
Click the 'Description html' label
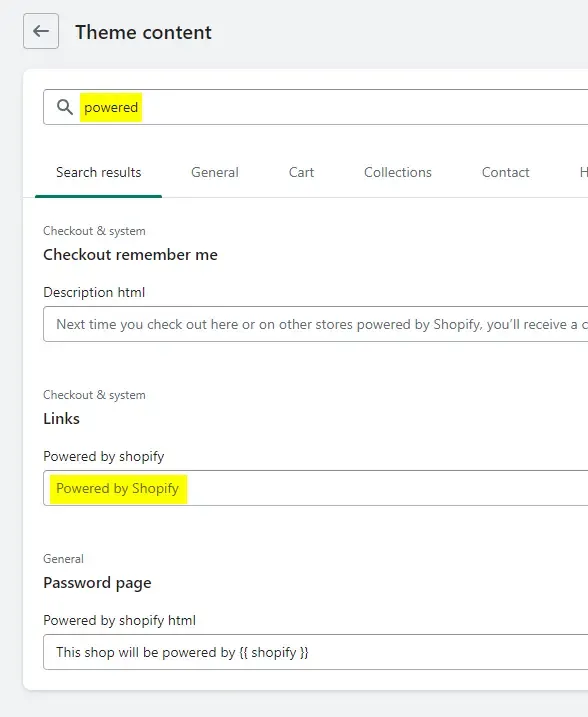(x=94, y=292)
